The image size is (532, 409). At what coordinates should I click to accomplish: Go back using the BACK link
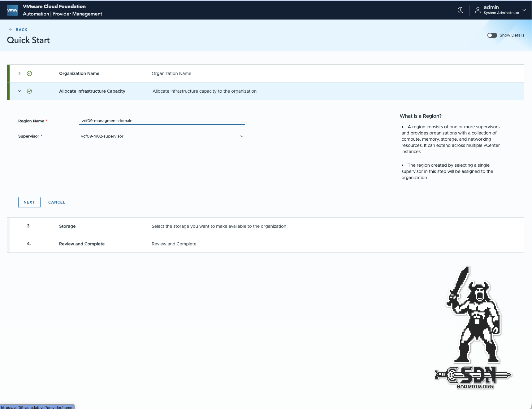click(21, 30)
